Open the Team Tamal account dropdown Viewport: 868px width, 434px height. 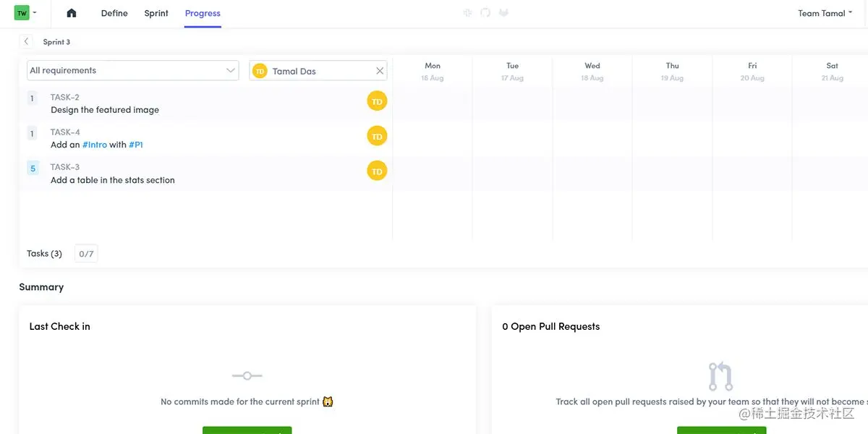tap(825, 13)
